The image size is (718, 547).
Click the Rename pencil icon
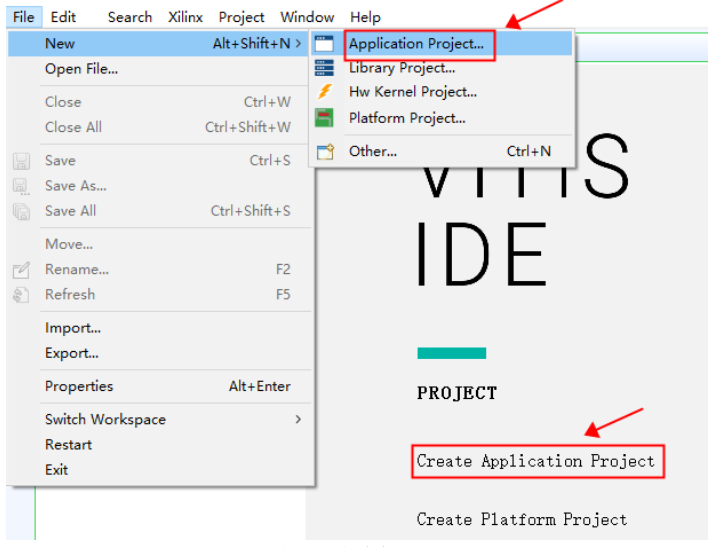tap(22, 270)
